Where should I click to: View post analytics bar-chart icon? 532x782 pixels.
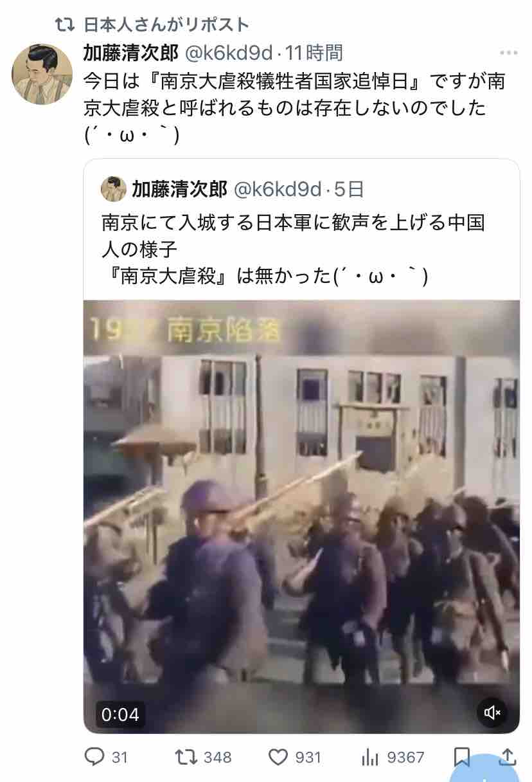pos(369,758)
